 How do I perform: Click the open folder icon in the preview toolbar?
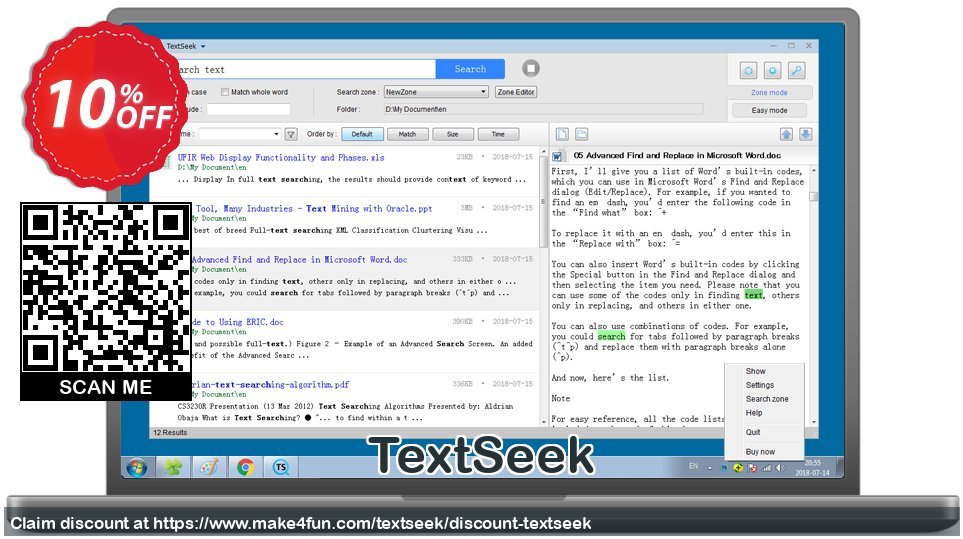pyautogui.click(x=581, y=134)
